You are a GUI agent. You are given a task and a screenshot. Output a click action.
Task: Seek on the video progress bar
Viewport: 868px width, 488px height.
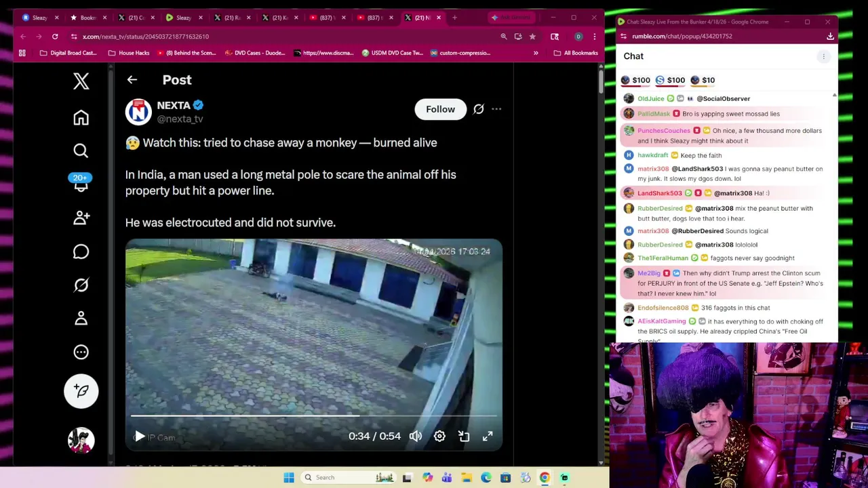point(313,416)
